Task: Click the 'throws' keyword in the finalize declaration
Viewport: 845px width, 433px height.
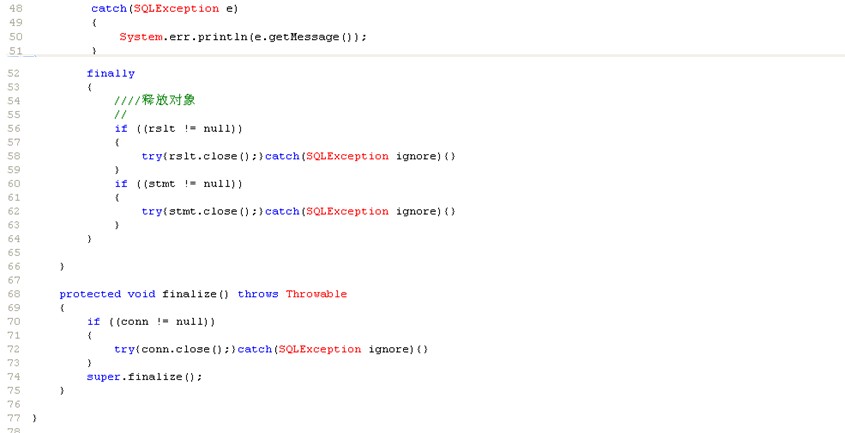Action: tap(258, 294)
